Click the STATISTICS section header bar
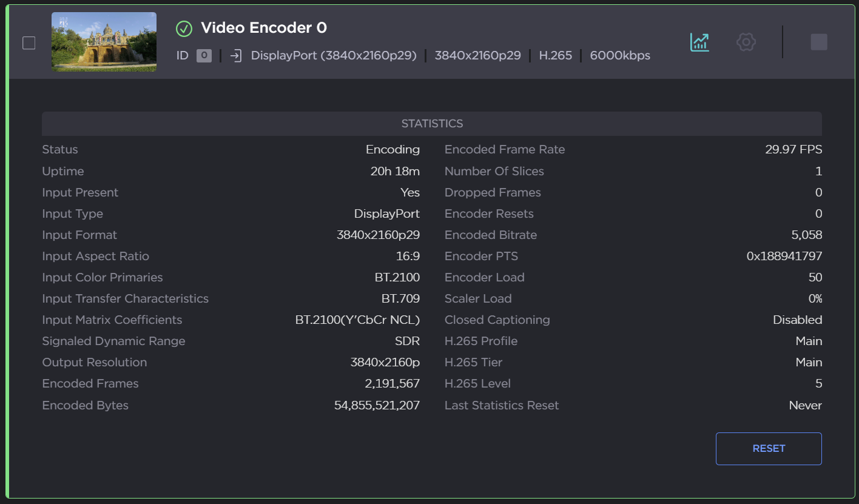Screen dimensions: 859x504 point(431,124)
